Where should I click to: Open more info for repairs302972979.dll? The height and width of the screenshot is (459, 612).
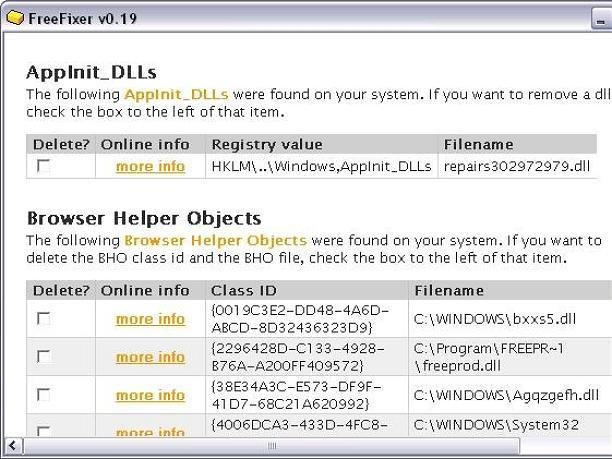coord(150,167)
